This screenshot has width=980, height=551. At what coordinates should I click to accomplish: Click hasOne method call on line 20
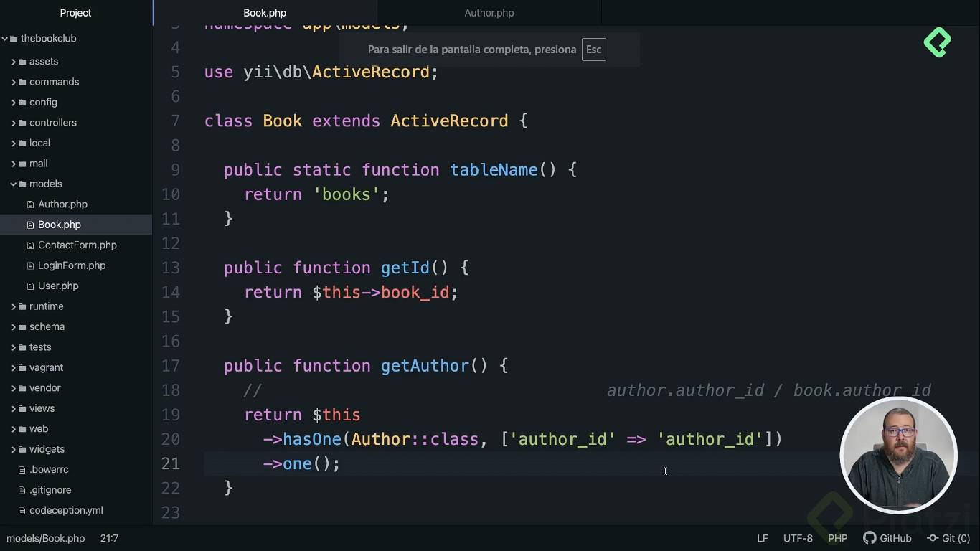[312, 439]
